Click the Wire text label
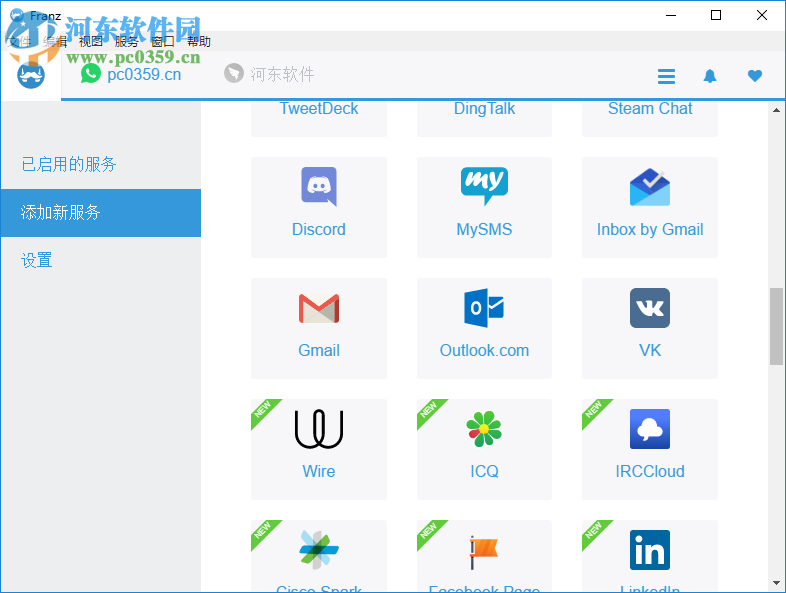 pos(319,471)
